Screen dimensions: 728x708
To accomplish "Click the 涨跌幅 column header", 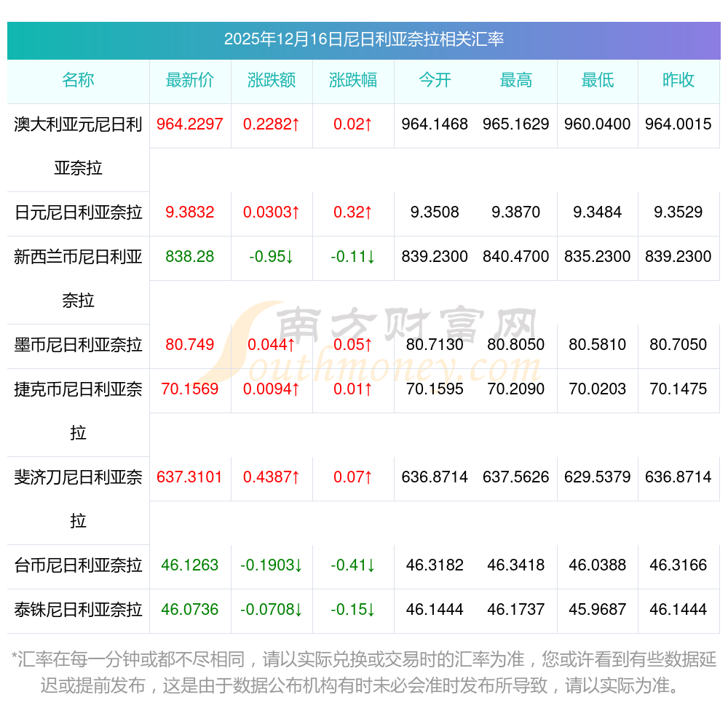I will [353, 80].
